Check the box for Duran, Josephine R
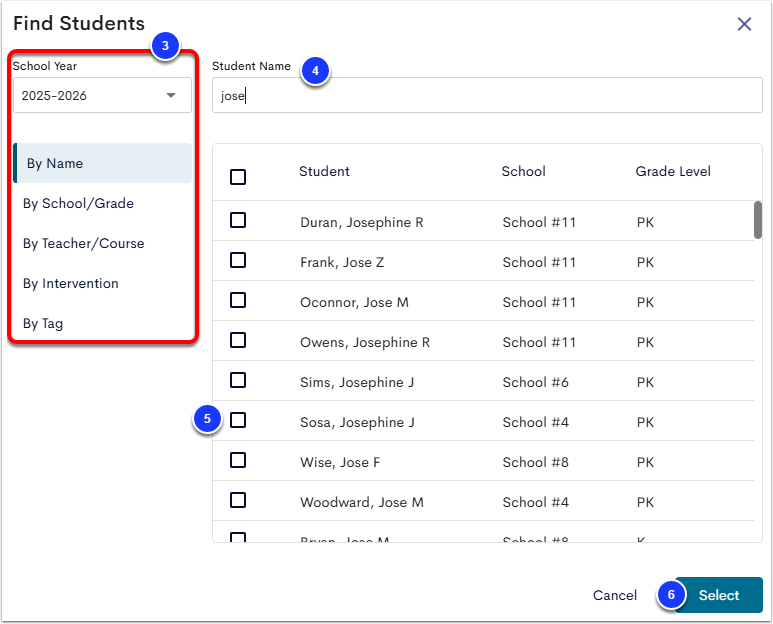 238,220
